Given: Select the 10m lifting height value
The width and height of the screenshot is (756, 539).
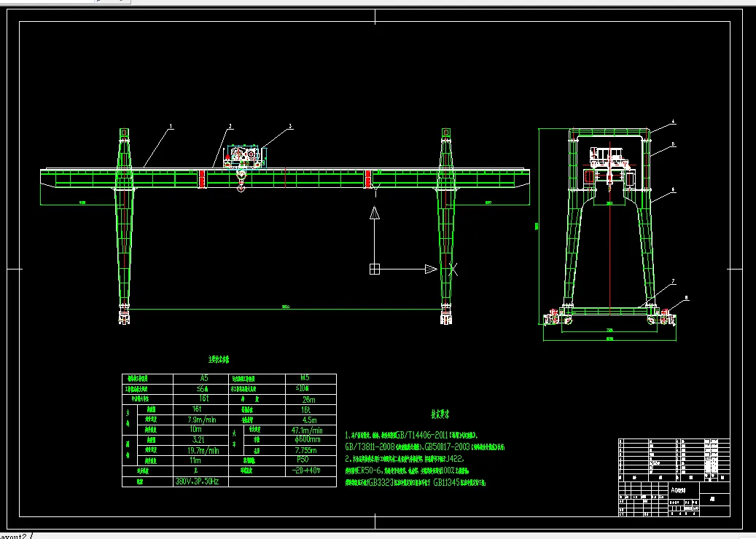Looking at the screenshot, I should pyautogui.click(x=195, y=429).
